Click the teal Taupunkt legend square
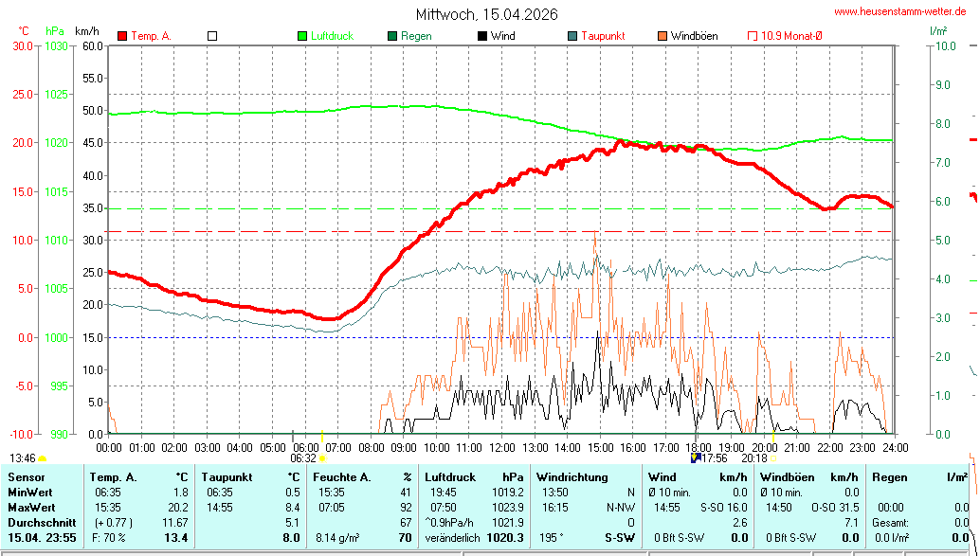This screenshot has height=556, width=980. (x=572, y=36)
